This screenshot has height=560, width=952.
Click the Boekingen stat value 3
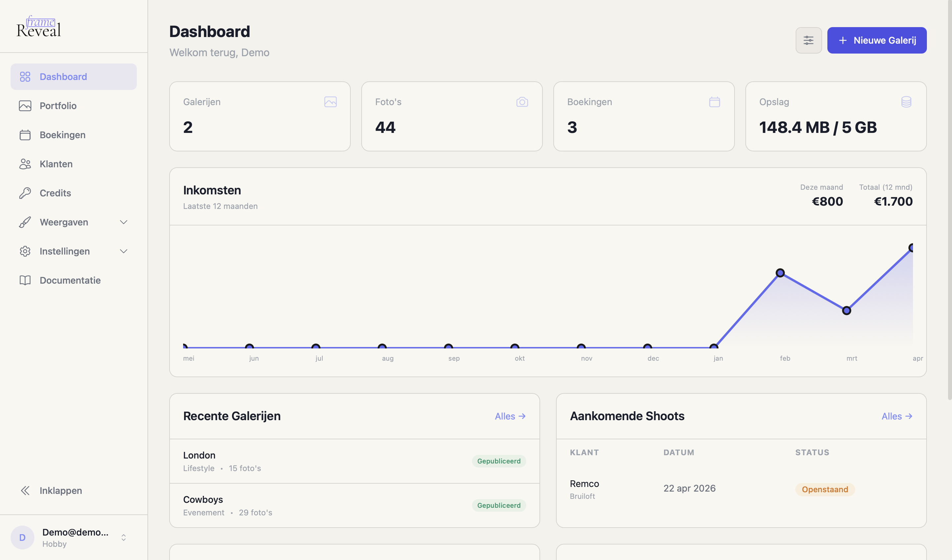[x=572, y=127]
